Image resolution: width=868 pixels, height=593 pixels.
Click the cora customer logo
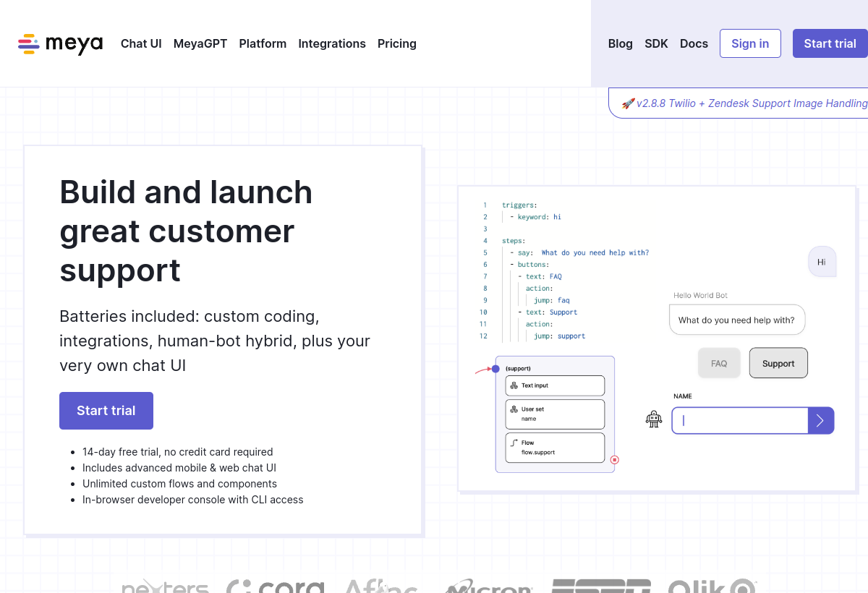pyautogui.click(x=275, y=586)
